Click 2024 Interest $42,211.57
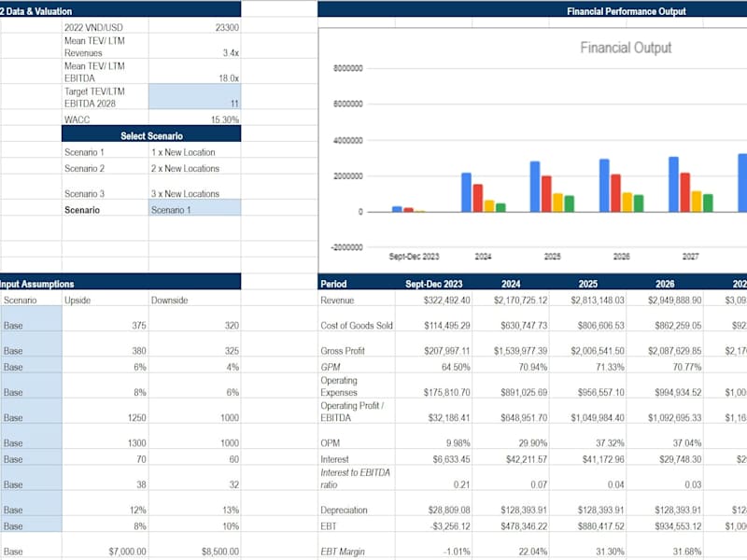The height and width of the screenshot is (560, 747). (x=527, y=459)
